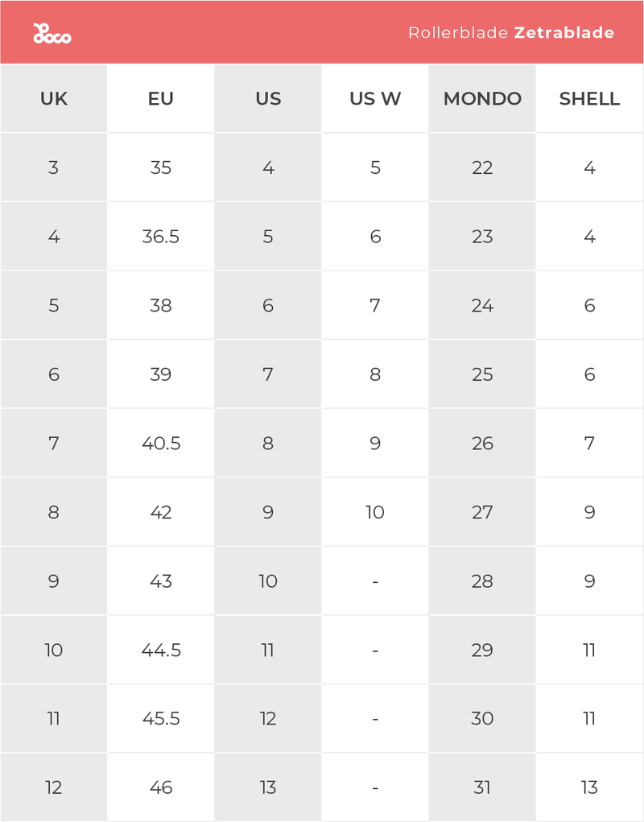644x822 pixels.
Task: Click the EU size 46 cell
Action: [161, 787]
